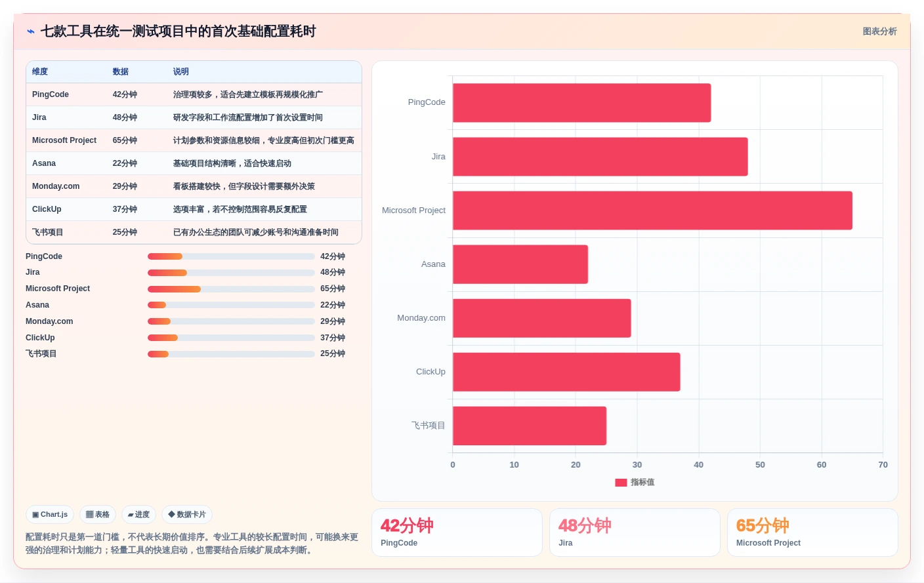Click description 治理项较多，适合先建立模板再规模化推广

click(247, 94)
